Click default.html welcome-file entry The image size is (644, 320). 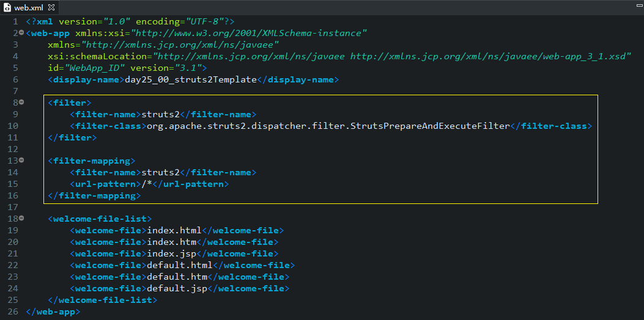(179, 266)
